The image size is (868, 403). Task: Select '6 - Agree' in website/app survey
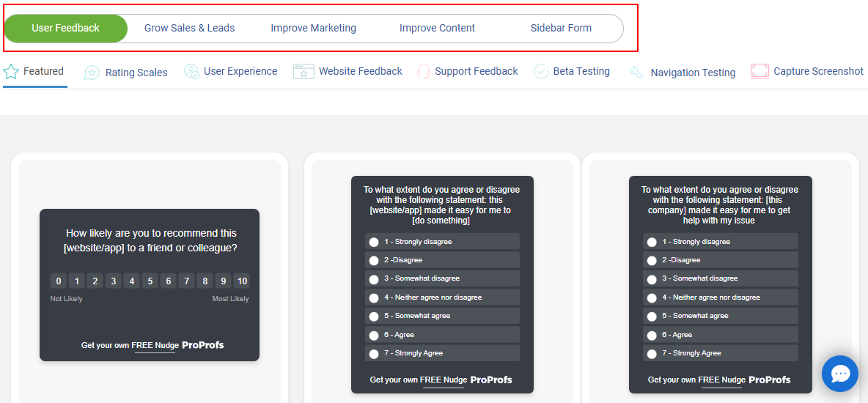442,334
